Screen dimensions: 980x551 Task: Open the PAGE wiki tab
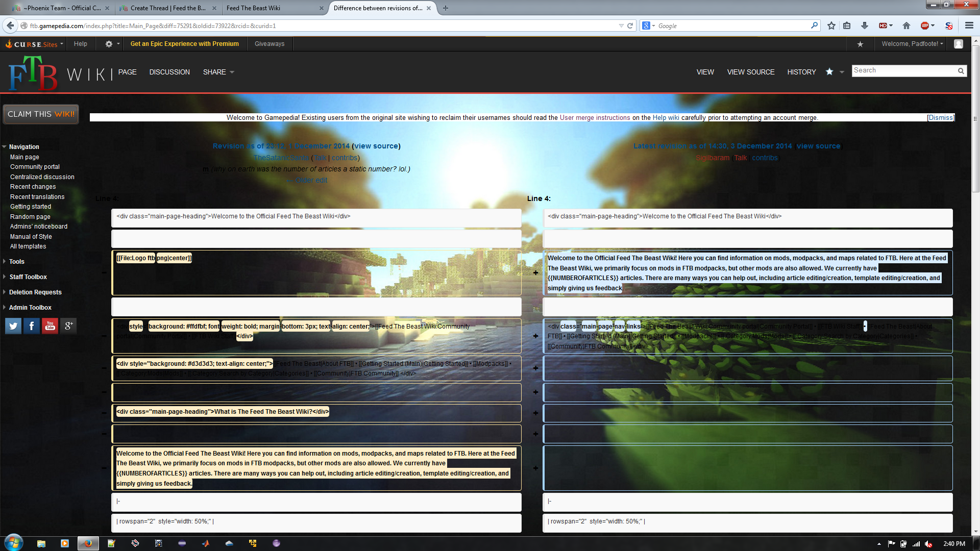coord(127,72)
